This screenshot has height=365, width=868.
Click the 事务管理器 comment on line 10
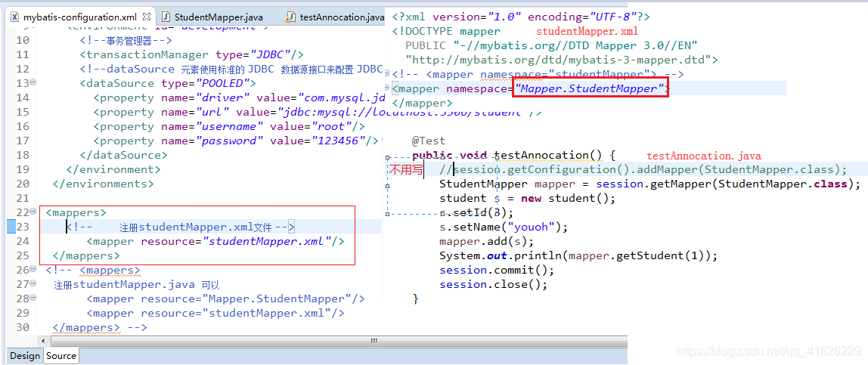126,40
